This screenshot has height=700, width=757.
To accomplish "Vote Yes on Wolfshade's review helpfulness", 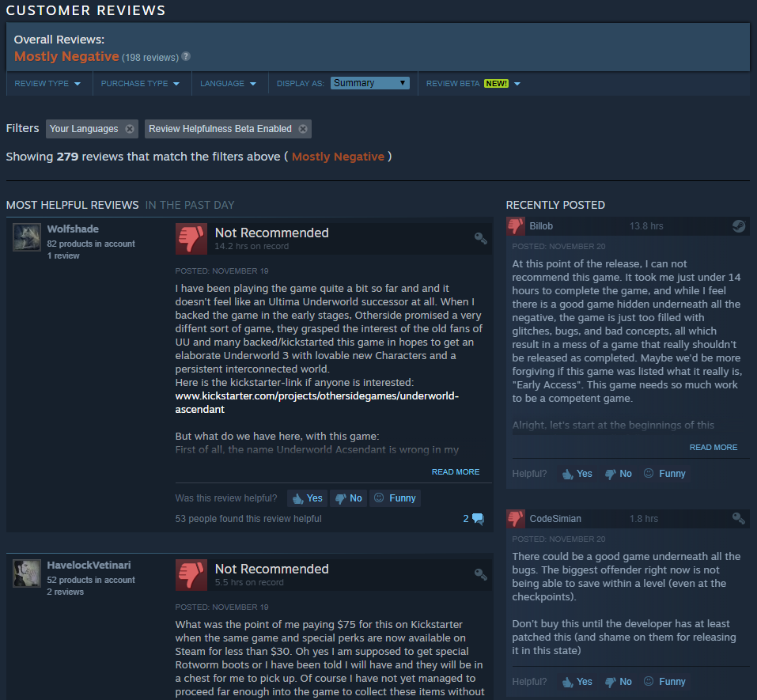I will tap(308, 498).
